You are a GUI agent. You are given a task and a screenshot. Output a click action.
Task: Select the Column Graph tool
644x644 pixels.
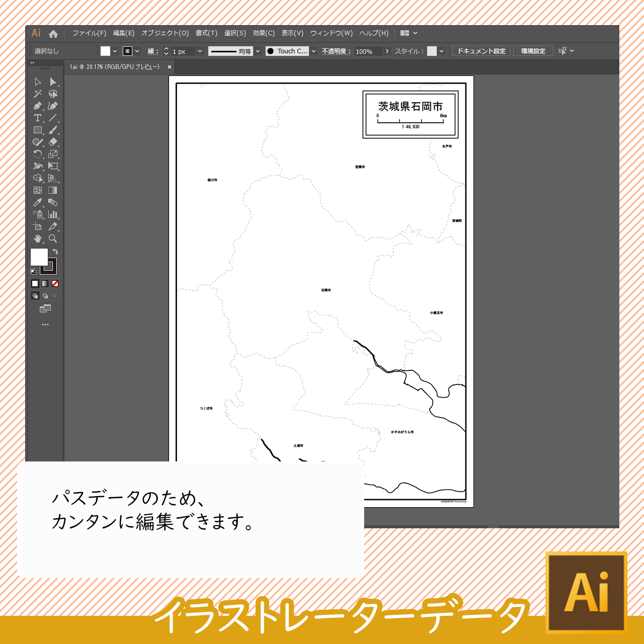pyautogui.click(x=53, y=214)
